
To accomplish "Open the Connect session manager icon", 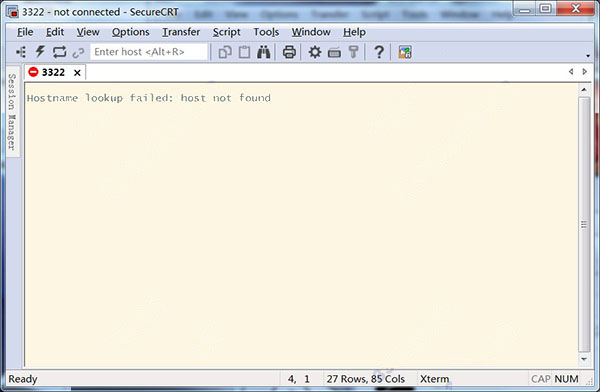I will (x=21, y=52).
